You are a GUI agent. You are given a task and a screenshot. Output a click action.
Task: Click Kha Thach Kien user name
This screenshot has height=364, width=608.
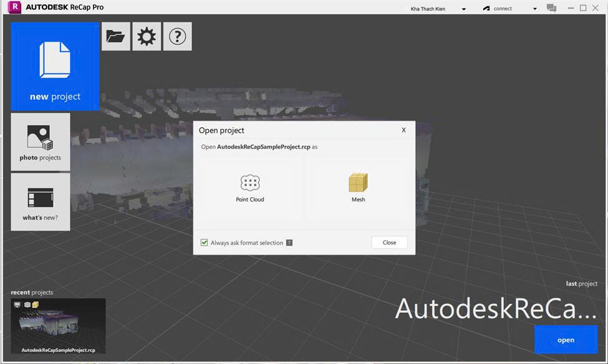428,9
